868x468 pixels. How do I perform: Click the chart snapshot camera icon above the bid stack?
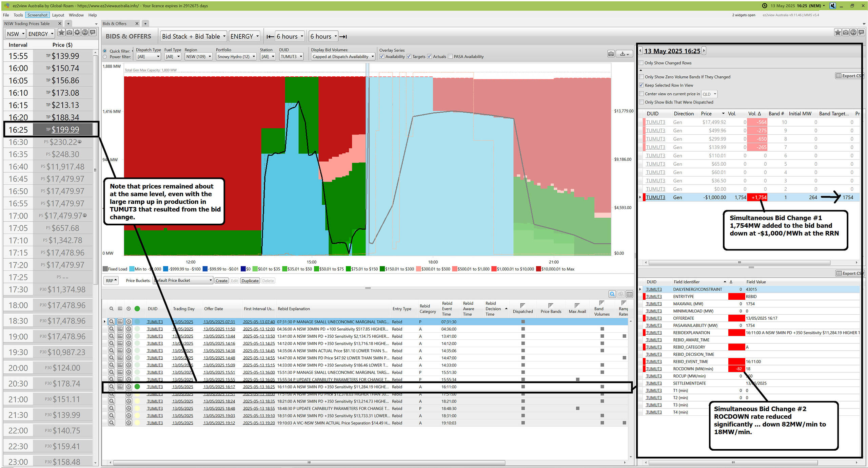tap(611, 54)
